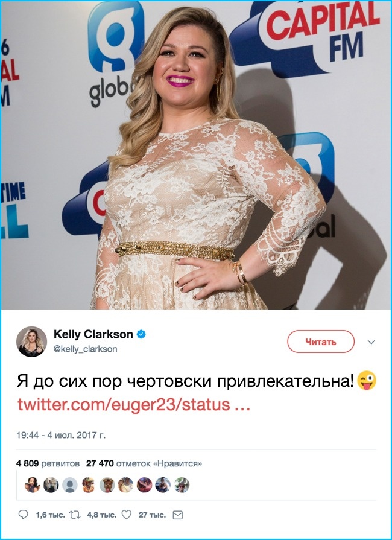The image size is (392, 540).
Task: Send tweet via envelope message icon
Action: (177, 515)
